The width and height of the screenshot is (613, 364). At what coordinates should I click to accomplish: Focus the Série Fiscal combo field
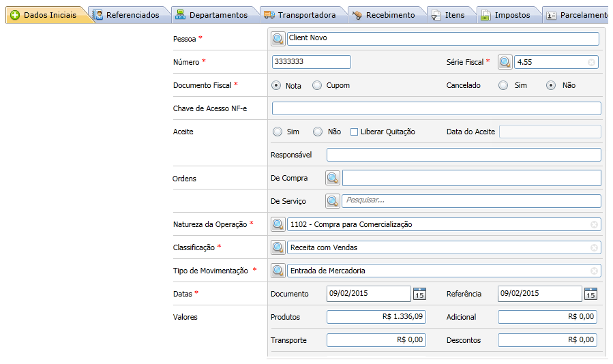point(556,62)
